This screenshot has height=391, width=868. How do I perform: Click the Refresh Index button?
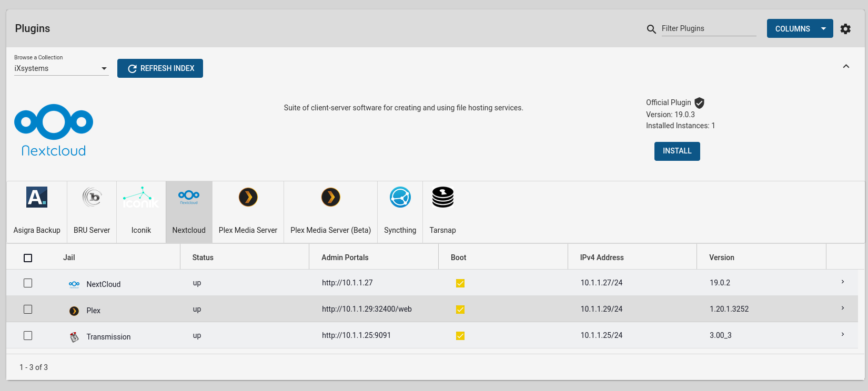click(x=160, y=68)
